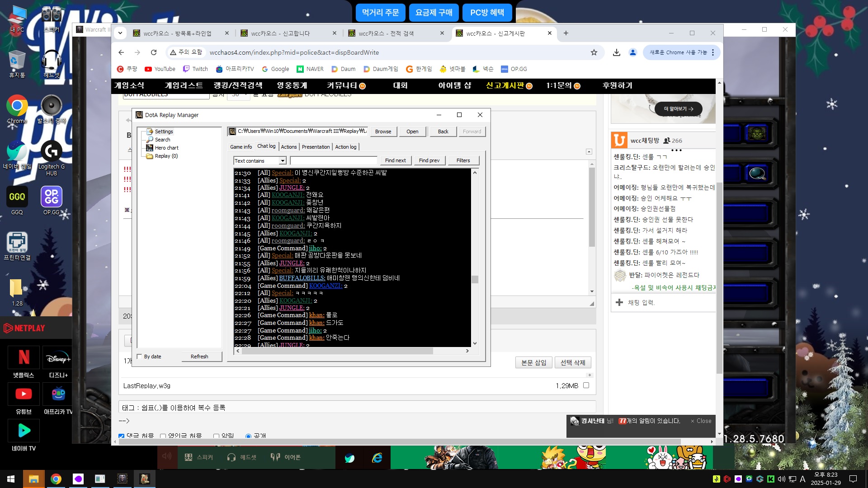
Task: Open Chrome profile avatar
Action: click(633, 52)
